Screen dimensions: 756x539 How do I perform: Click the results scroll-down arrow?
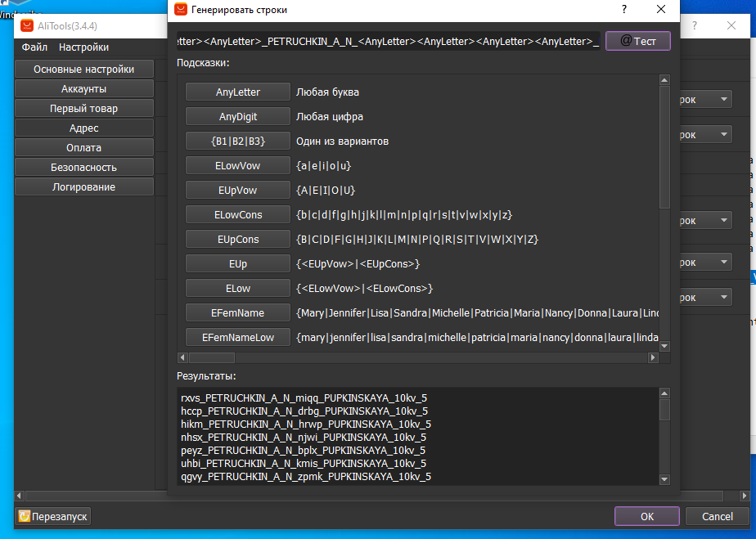(x=664, y=479)
